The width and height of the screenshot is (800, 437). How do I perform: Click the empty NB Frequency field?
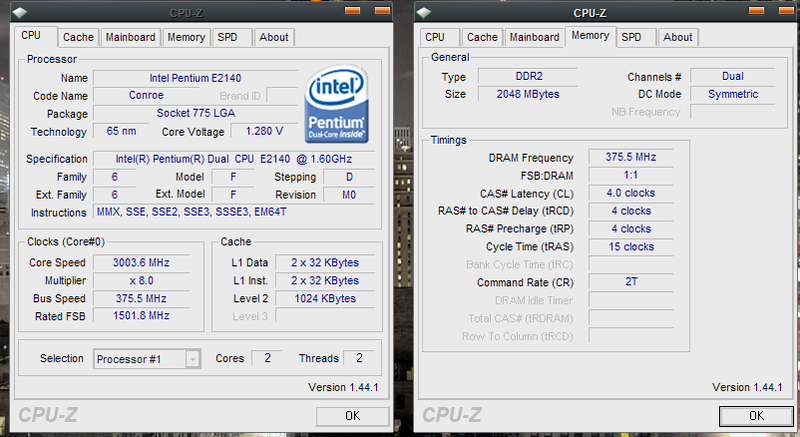pos(733,112)
